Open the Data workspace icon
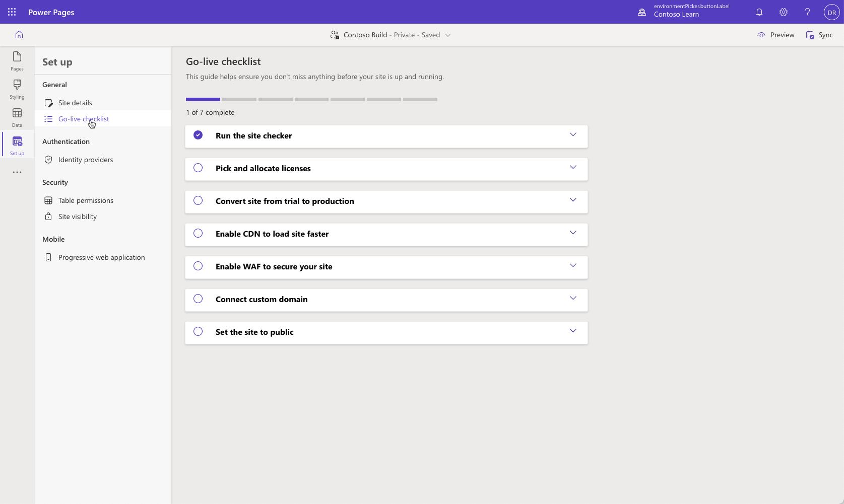 (17, 117)
